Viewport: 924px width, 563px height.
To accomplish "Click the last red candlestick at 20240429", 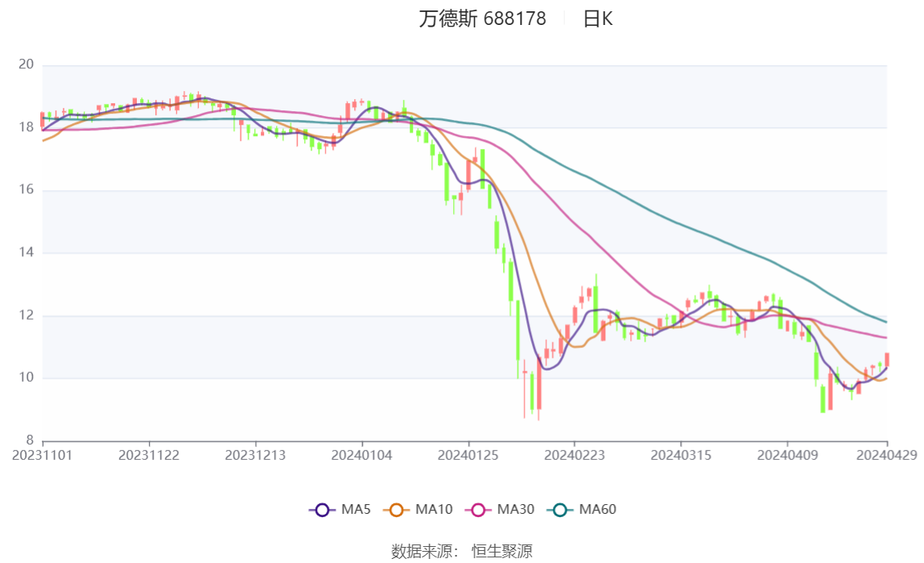I will pyautogui.click(x=887, y=359).
